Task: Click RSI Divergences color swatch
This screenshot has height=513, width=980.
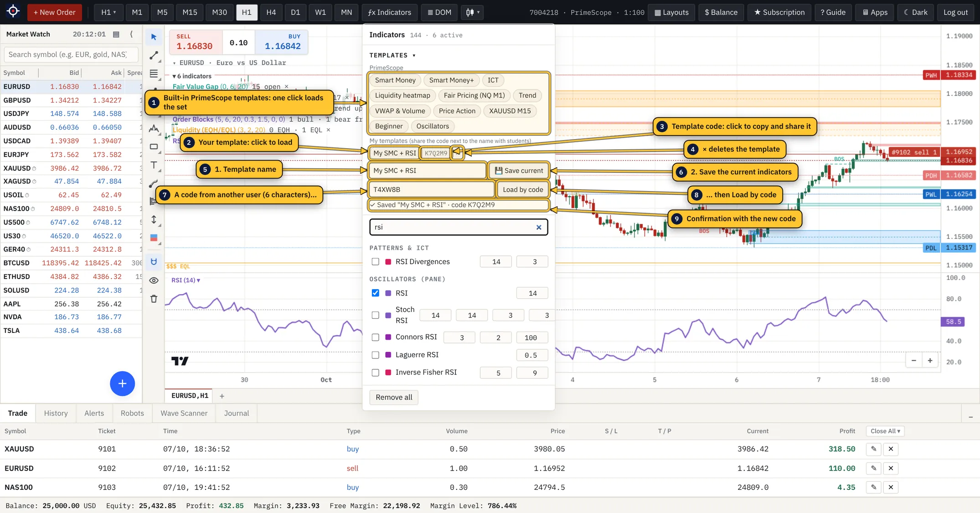Action: 388,262
